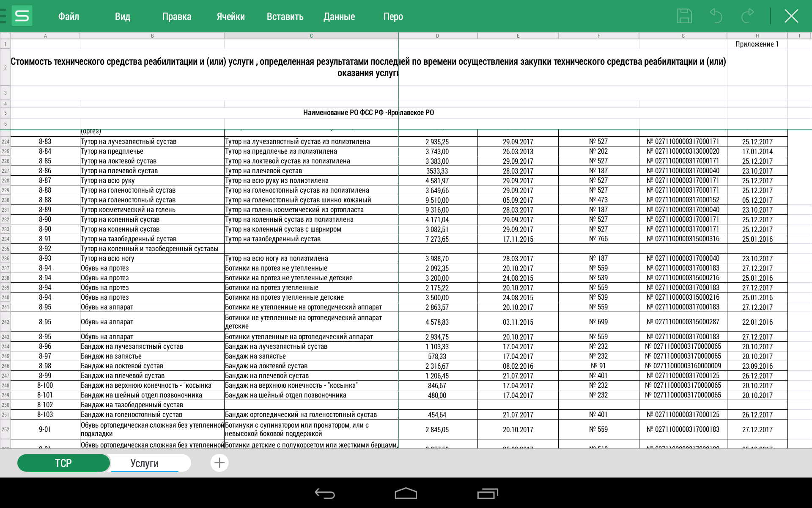Select cell with date 22.01.2016

[x=757, y=322]
